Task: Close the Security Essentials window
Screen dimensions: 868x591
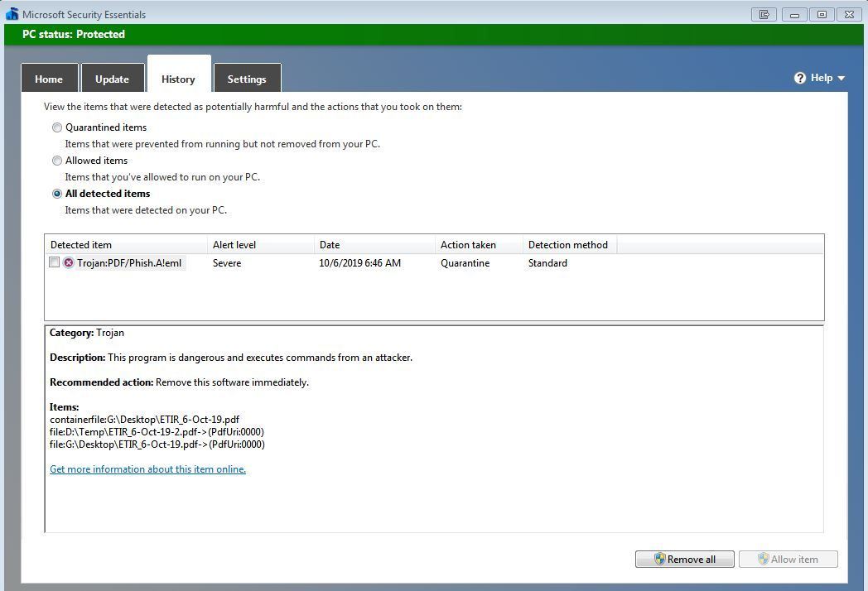Action: tap(850, 14)
